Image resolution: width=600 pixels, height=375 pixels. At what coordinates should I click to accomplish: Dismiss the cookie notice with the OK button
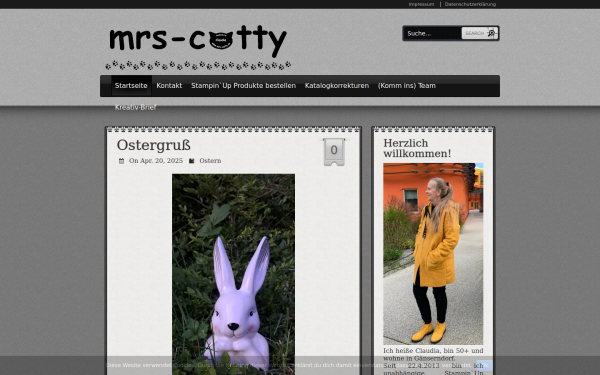click(x=484, y=365)
